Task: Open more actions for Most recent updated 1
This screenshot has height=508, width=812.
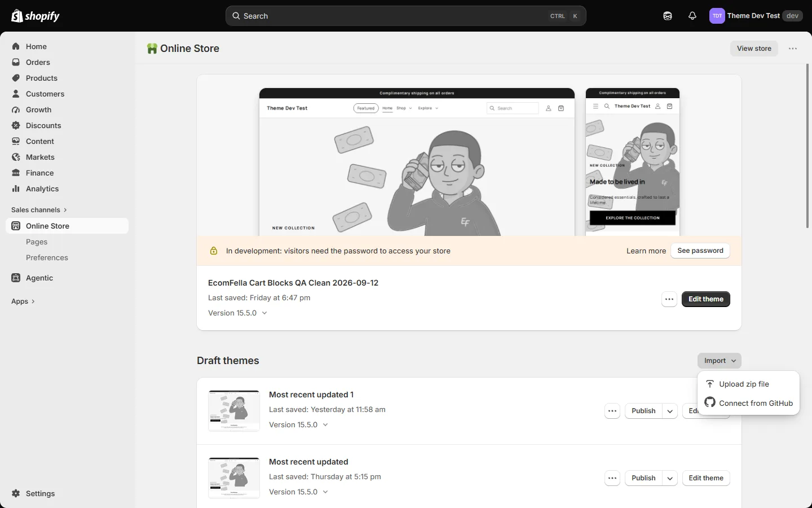Action: 612,411
